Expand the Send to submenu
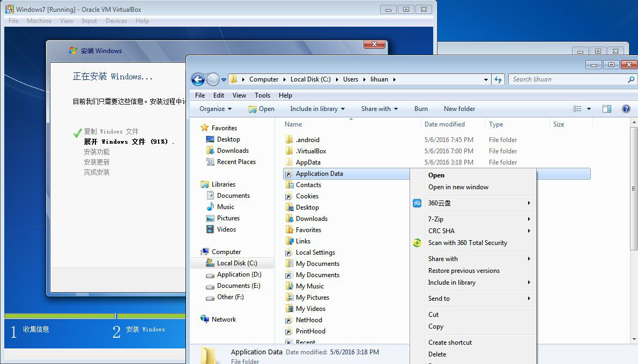The width and height of the screenshot is (638, 364). 473,299
